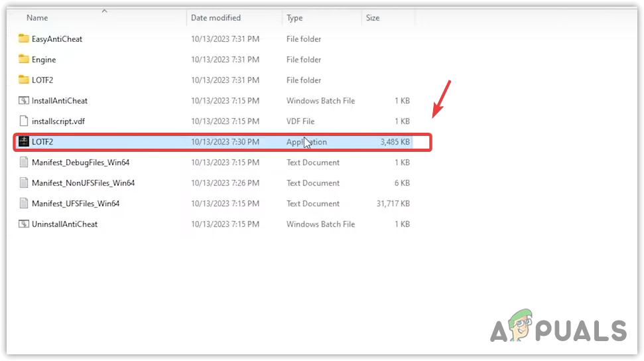644x361 pixels.
Task: Click the VDF File type cell
Action: [300, 121]
